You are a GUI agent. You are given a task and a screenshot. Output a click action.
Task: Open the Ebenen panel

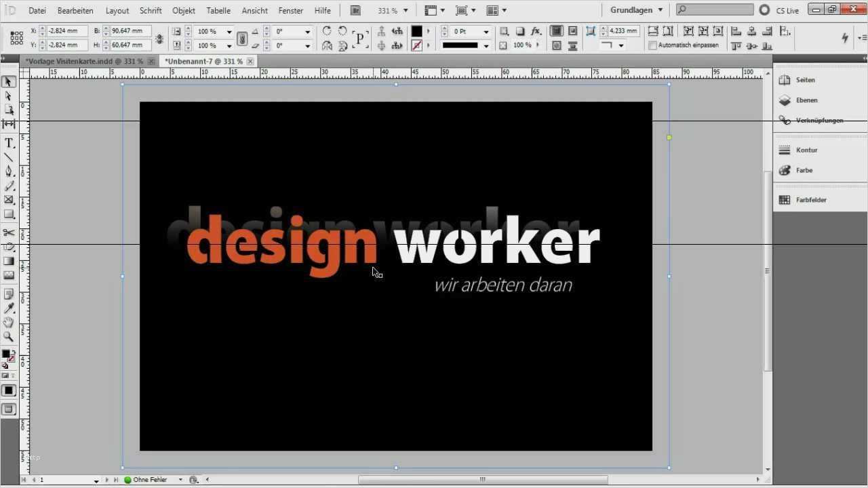pos(806,100)
